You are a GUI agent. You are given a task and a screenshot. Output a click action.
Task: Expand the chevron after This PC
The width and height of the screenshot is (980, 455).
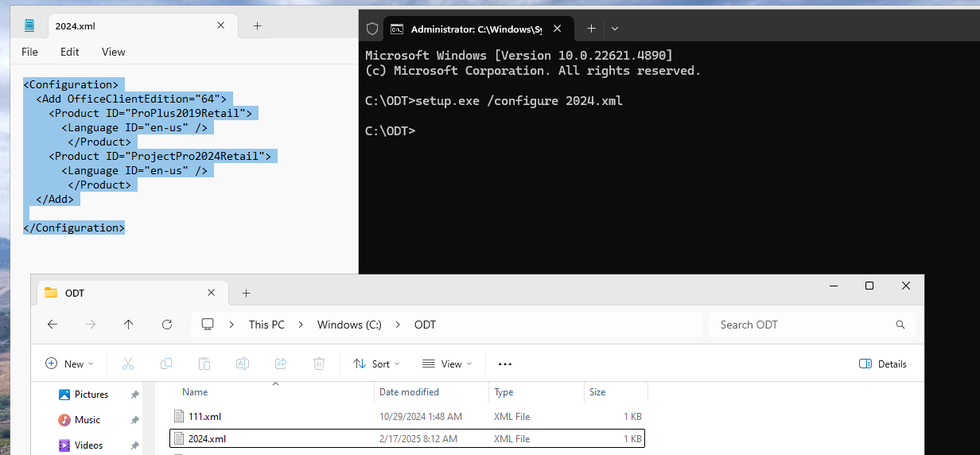pyautogui.click(x=301, y=325)
